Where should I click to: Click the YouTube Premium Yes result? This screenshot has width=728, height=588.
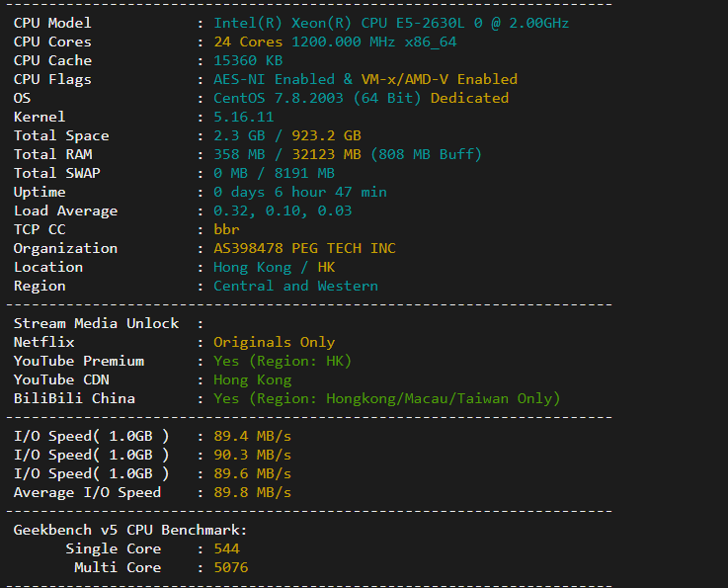tap(283, 361)
